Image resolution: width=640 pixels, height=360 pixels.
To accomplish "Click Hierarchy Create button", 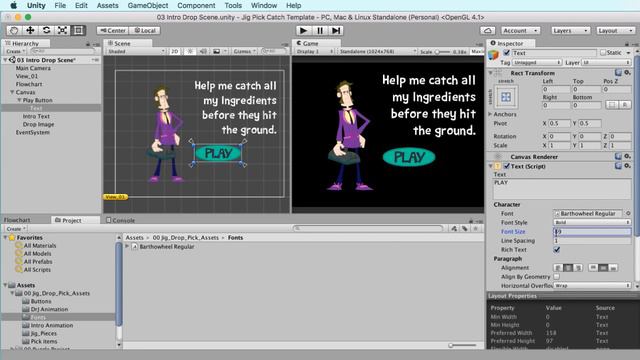I will (16, 51).
